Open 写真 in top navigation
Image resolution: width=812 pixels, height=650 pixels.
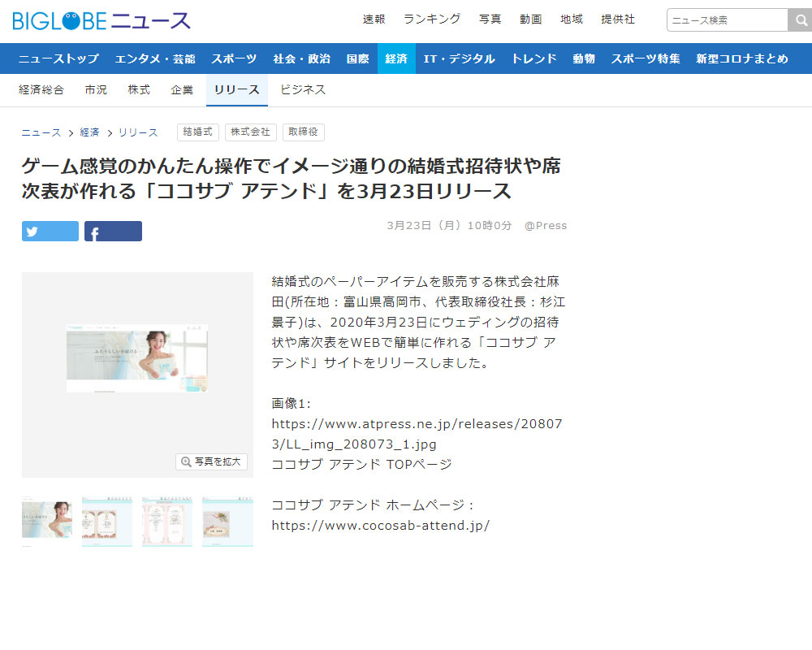tap(490, 19)
